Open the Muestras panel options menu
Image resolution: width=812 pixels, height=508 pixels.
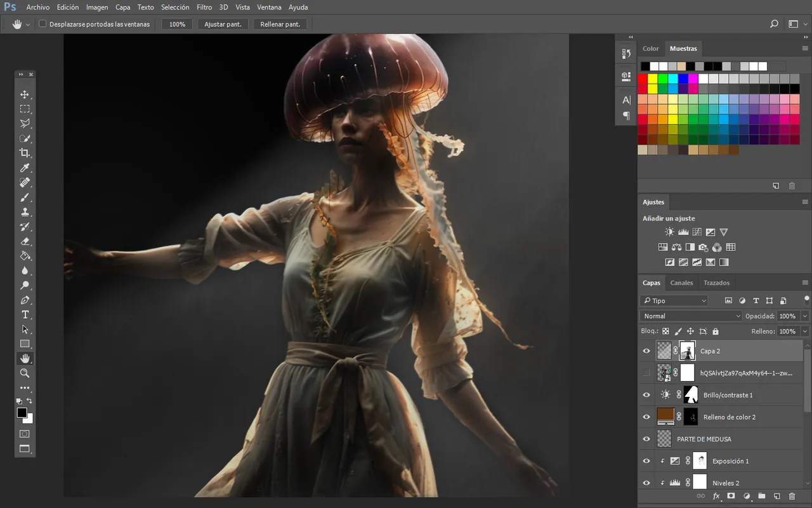point(805,48)
